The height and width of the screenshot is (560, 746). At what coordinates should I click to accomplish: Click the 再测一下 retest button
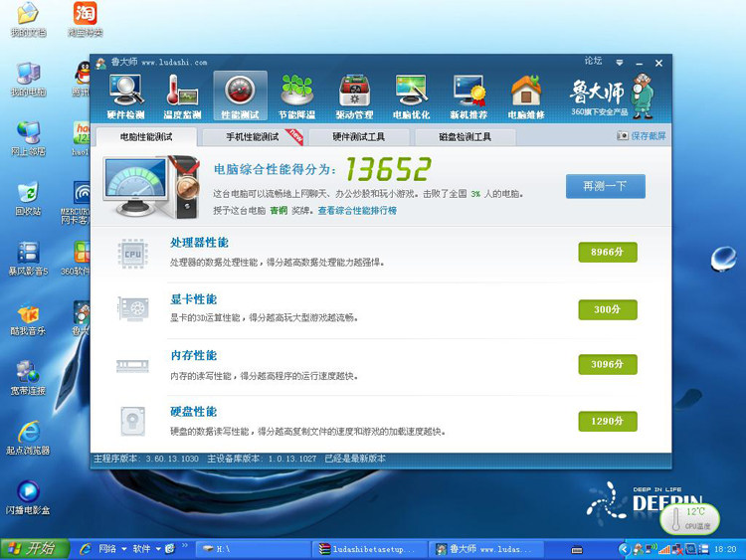[605, 186]
